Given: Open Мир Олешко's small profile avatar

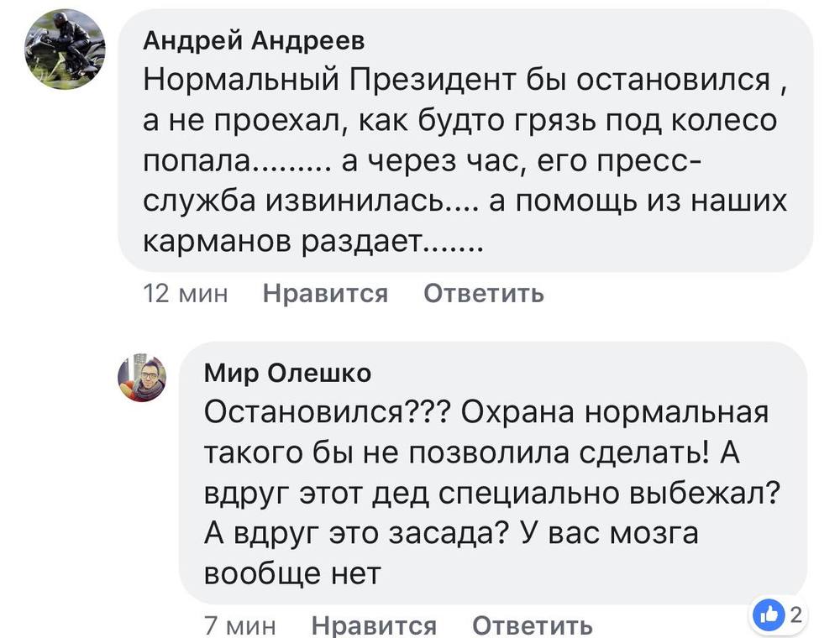Looking at the screenshot, I should point(142,377).
